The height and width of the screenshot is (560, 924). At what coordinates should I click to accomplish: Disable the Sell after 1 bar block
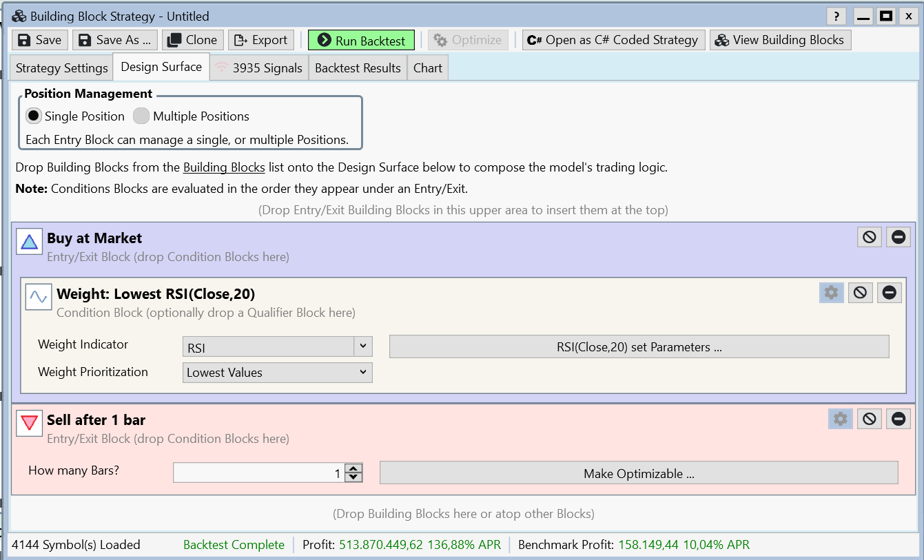coord(870,419)
